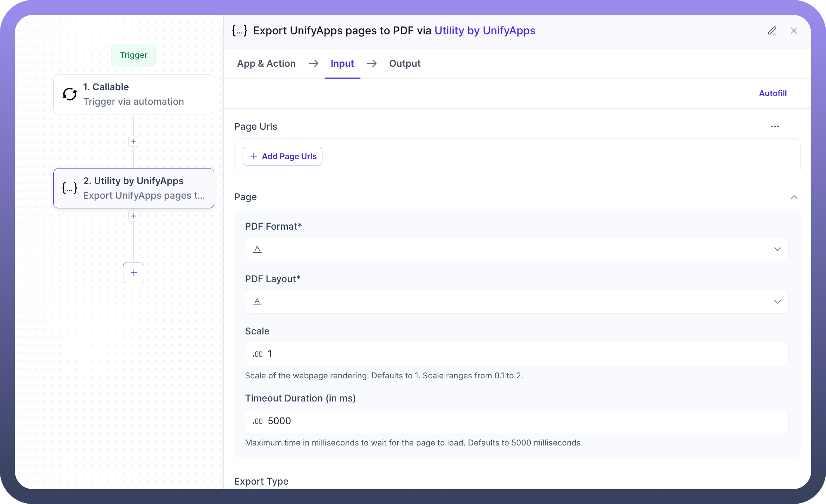Click the pencil edit icon in header
This screenshot has width=826, height=504.
pos(772,31)
